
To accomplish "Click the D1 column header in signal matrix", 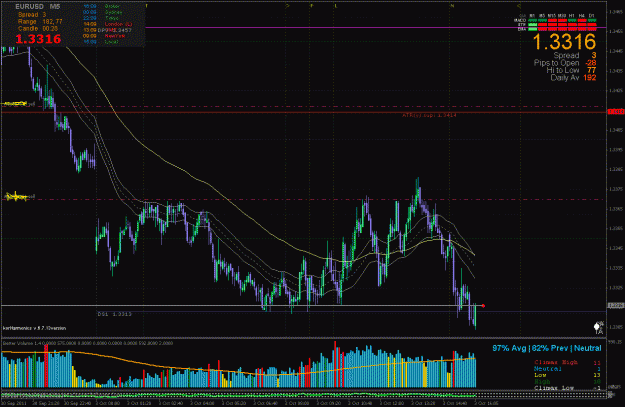I will 592,16.
